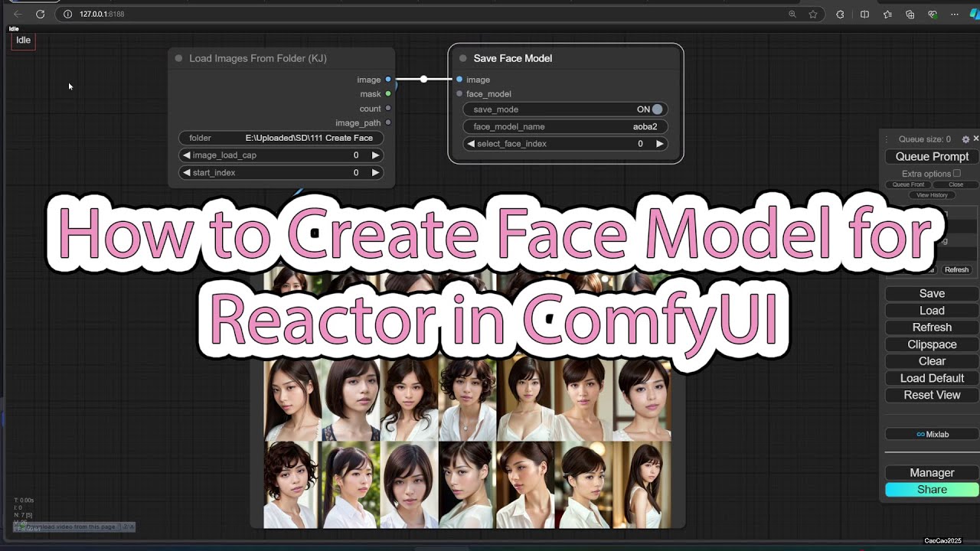Image resolution: width=980 pixels, height=551 pixels.
Task: Click the browser address bar URL
Action: pos(102,14)
